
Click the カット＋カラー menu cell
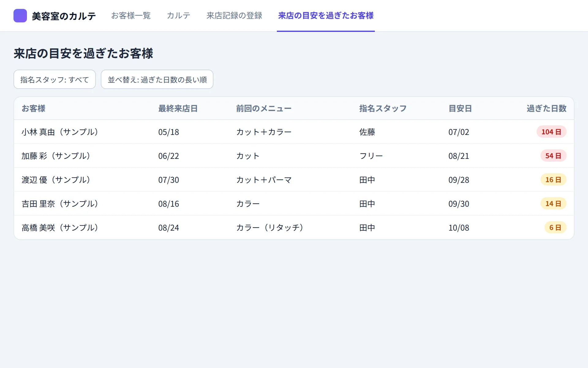264,132
